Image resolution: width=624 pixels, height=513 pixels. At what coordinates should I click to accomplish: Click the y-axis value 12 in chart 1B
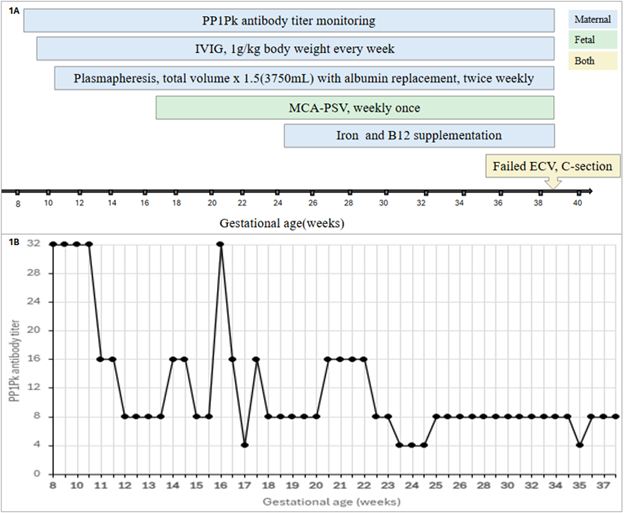(x=33, y=387)
